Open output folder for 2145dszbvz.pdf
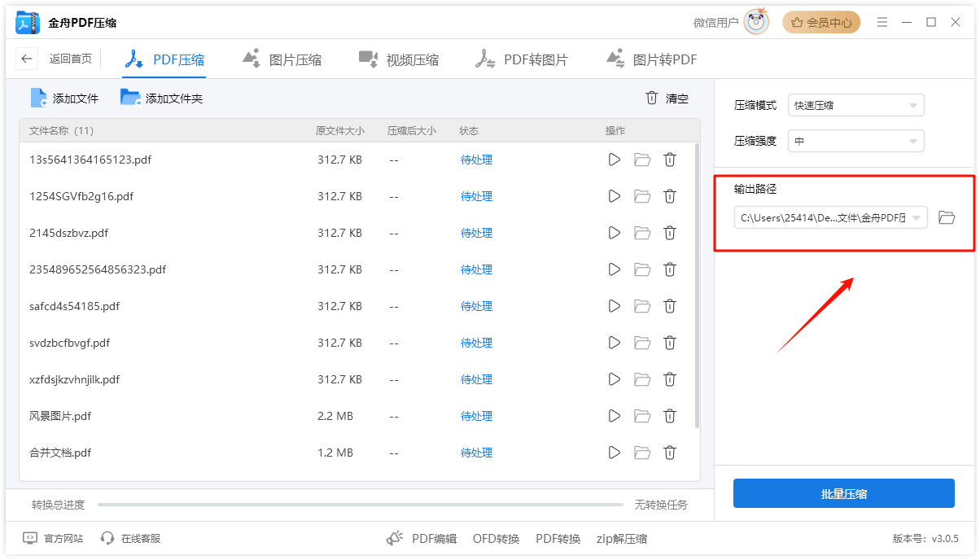Screen dimensions: 980x560 (x=642, y=233)
